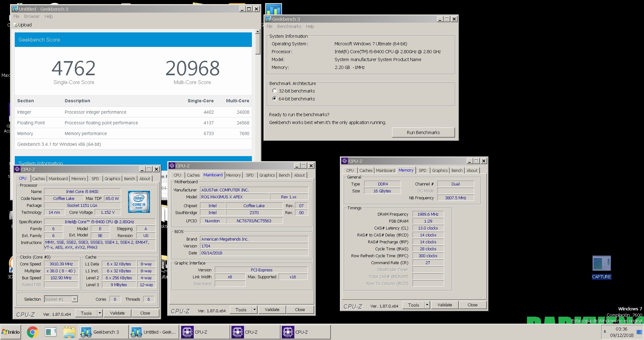Click Validate in CPU-Z CPU window
The image size is (644, 340).
[117, 313]
